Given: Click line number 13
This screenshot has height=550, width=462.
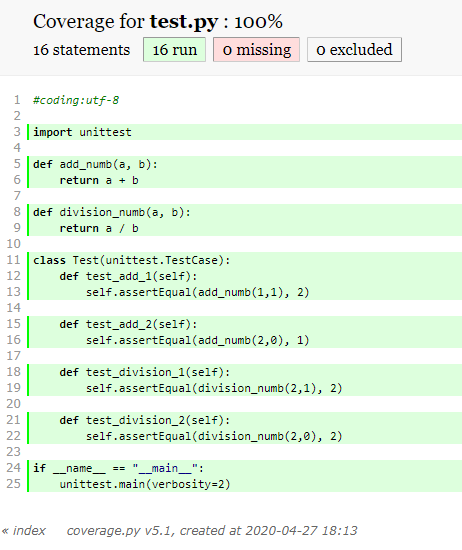Looking at the screenshot, I should tap(14, 292).
